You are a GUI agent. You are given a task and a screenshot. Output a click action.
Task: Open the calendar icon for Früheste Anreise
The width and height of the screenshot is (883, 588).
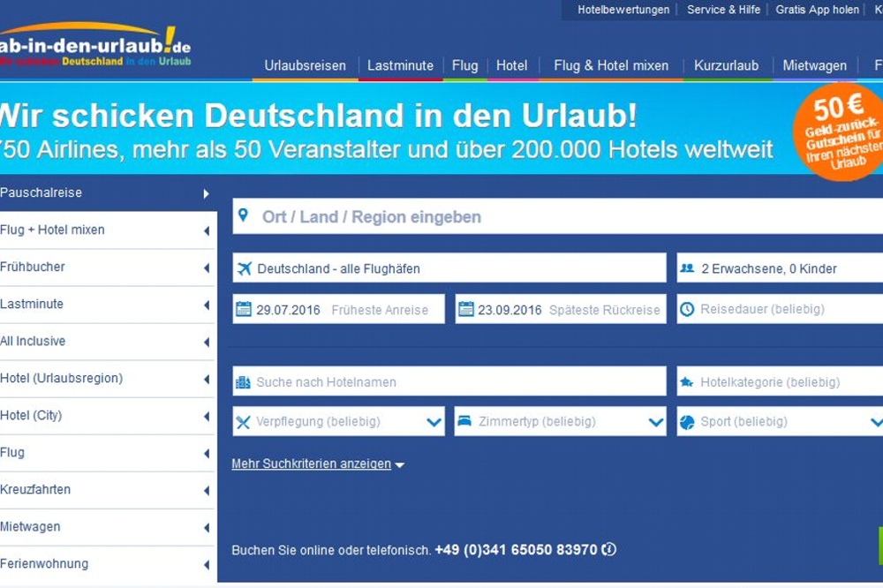coord(244,308)
